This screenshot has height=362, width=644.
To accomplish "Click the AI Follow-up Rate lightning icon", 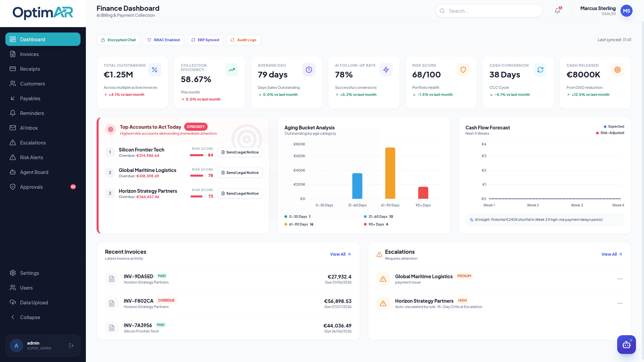I will click(386, 70).
